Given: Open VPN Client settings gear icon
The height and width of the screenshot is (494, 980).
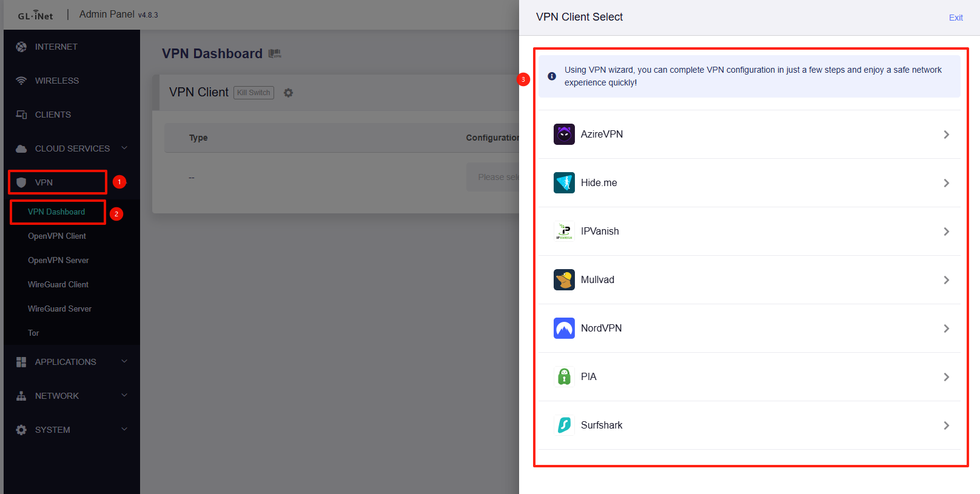Looking at the screenshot, I should click(x=289, y=93).
